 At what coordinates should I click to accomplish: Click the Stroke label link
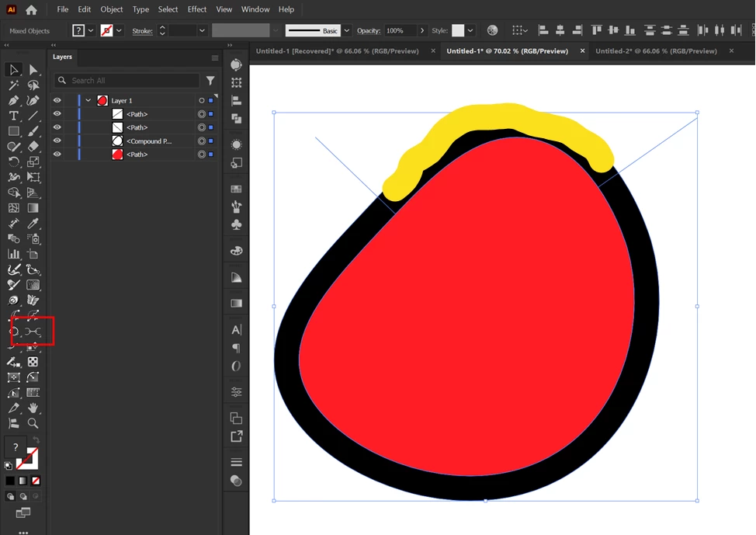(142, 31)
